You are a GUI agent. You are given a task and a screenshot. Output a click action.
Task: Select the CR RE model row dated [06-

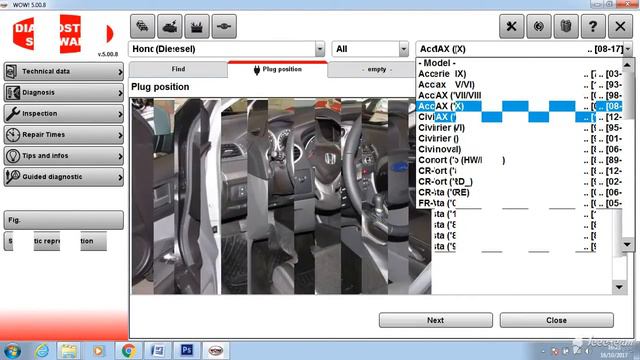pyautogui.click(x=519, y=192)
